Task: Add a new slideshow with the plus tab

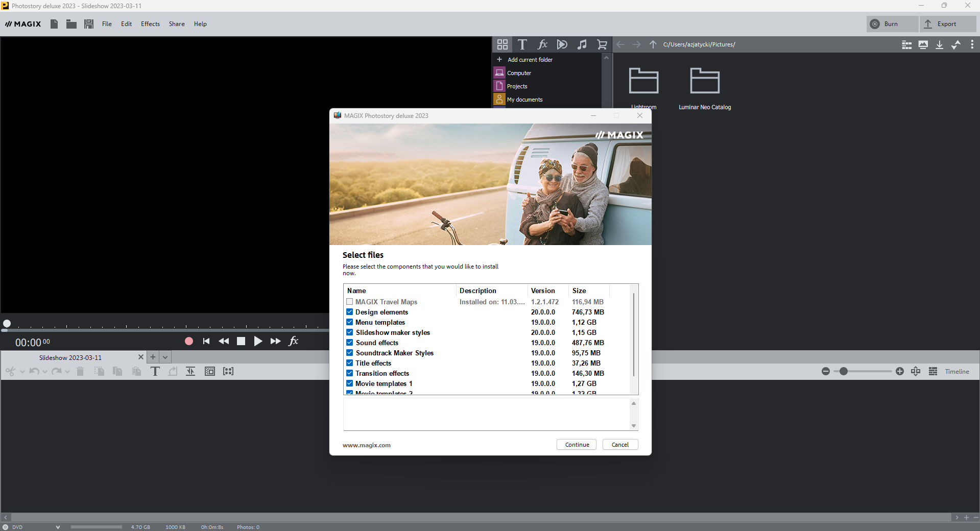Action: pos(153,357)
